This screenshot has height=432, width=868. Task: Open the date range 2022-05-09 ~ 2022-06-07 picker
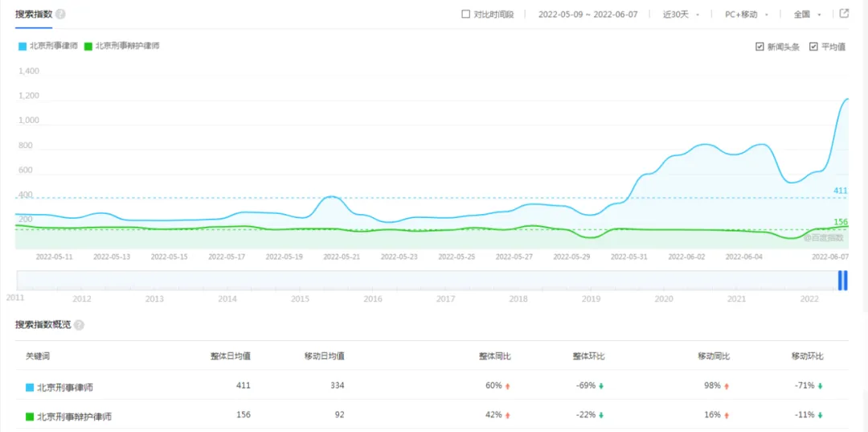click(x=588, y=14)
